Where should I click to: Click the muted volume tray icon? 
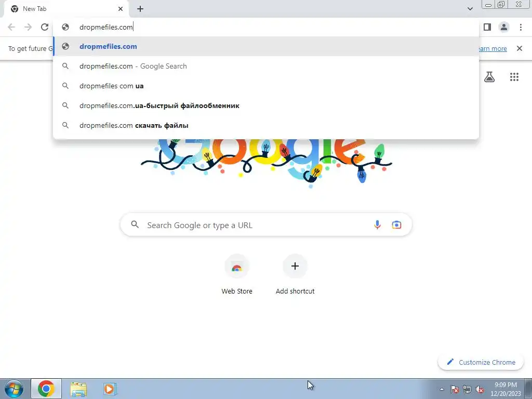tap(480, 389)
